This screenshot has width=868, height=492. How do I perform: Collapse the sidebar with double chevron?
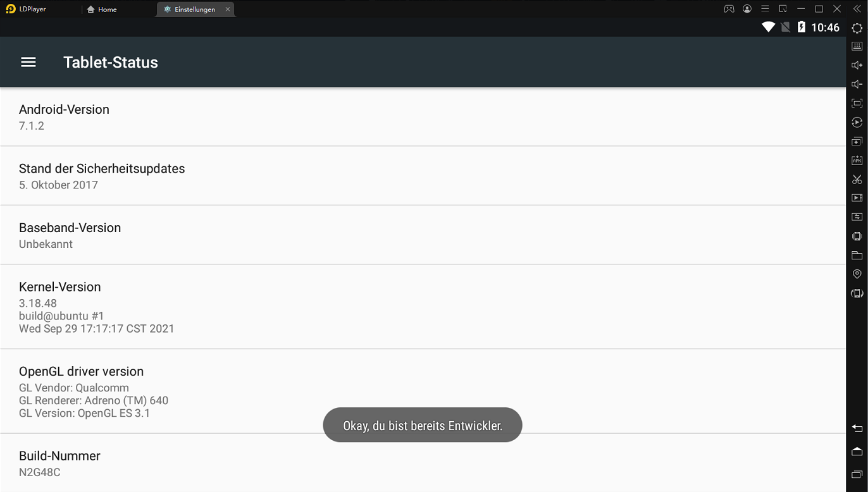(x=857, y=9)
